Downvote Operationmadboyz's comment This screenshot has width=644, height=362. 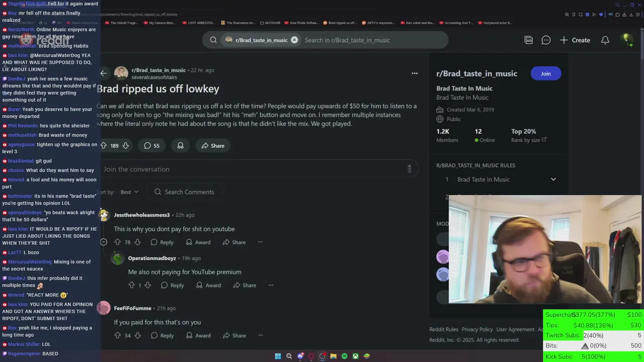click(x=147, y=285)
